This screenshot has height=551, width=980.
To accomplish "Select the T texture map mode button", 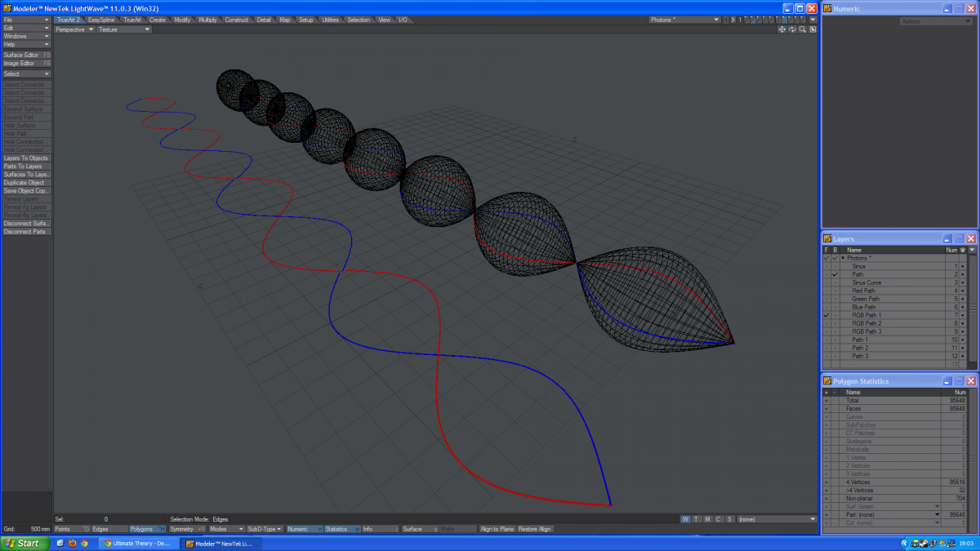I will point(696,519).
